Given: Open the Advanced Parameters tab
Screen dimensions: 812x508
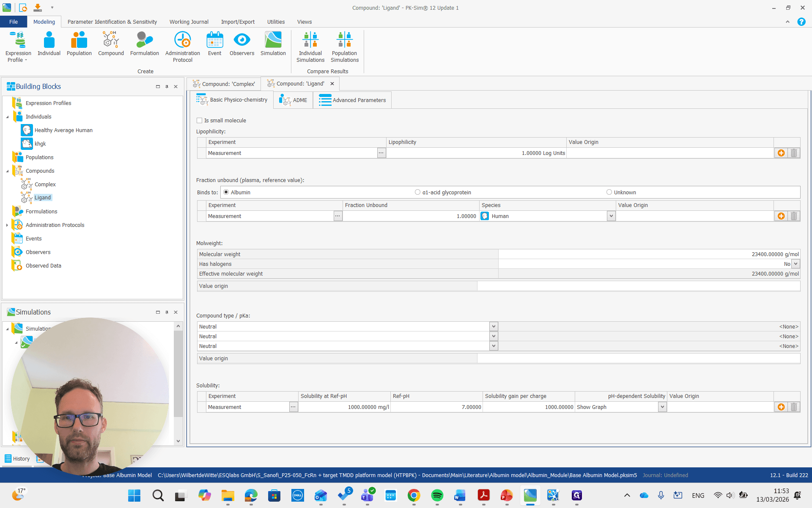Looking at the screenshot, I should pos(352,100).
